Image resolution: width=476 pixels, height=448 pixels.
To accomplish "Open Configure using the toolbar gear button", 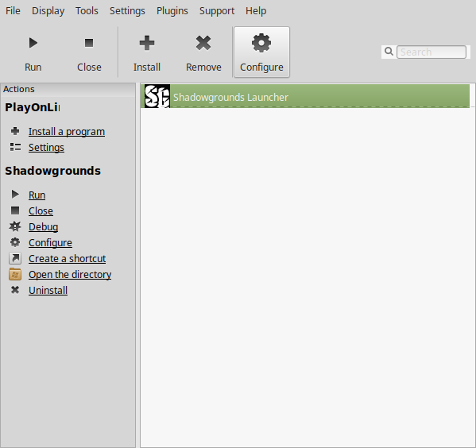I will pyautogui.click(x=261, y=52).
